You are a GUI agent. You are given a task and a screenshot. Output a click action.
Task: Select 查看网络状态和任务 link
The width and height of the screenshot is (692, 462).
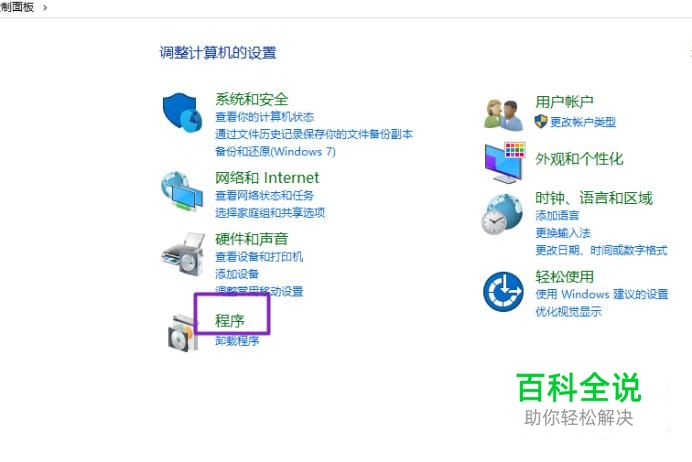click(264, 195)
